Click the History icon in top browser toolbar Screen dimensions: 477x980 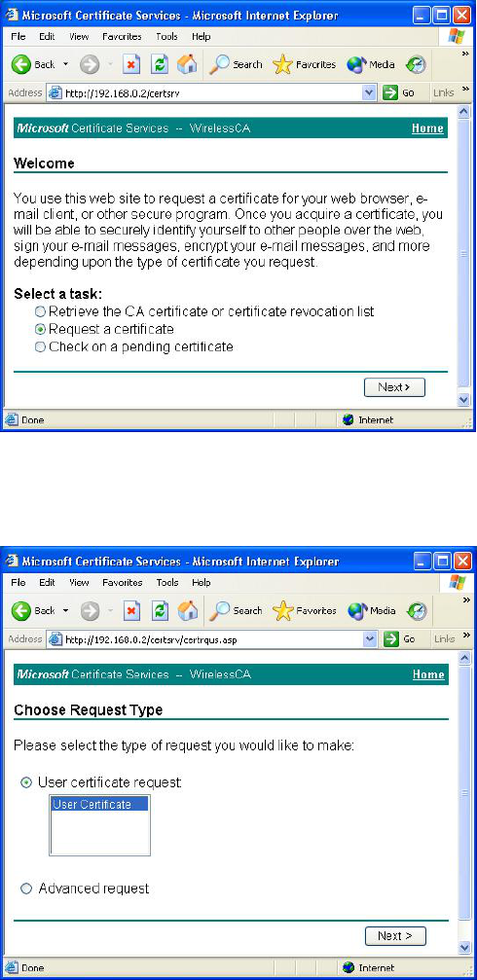point(417,64)
